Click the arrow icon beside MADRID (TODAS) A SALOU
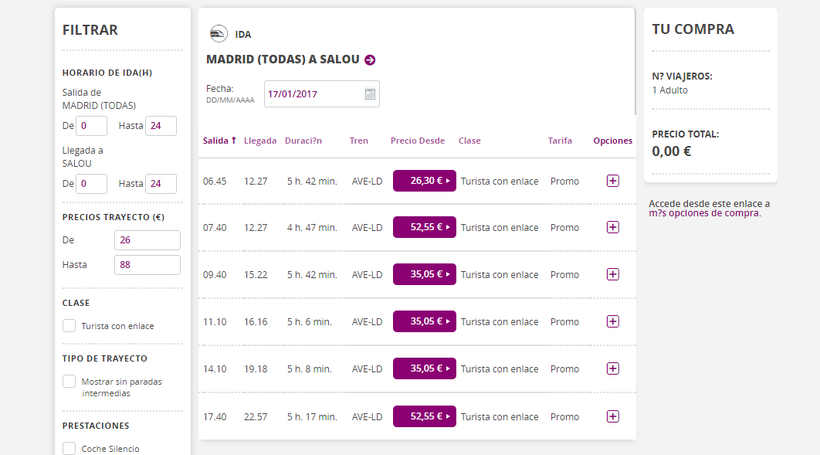Screen dimensions: 820x455 pos(370,60)
